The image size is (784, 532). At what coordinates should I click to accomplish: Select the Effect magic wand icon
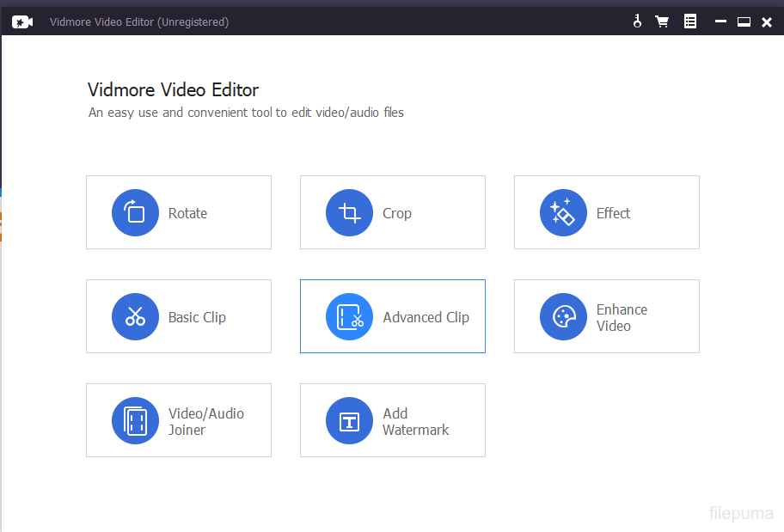coord(563,213)
